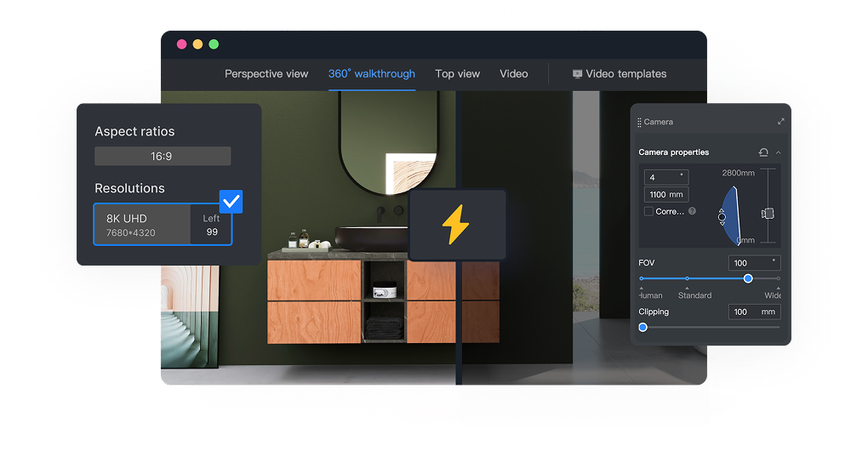Select the 16:9 aspect ratio
Viewport: 868px width, 475px height.
coord(163,156)
